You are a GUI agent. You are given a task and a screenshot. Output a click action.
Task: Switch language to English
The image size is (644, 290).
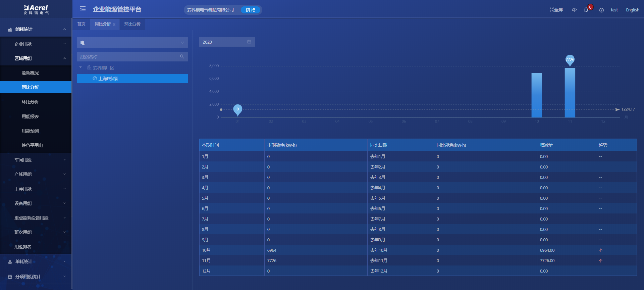pos(632,10)
